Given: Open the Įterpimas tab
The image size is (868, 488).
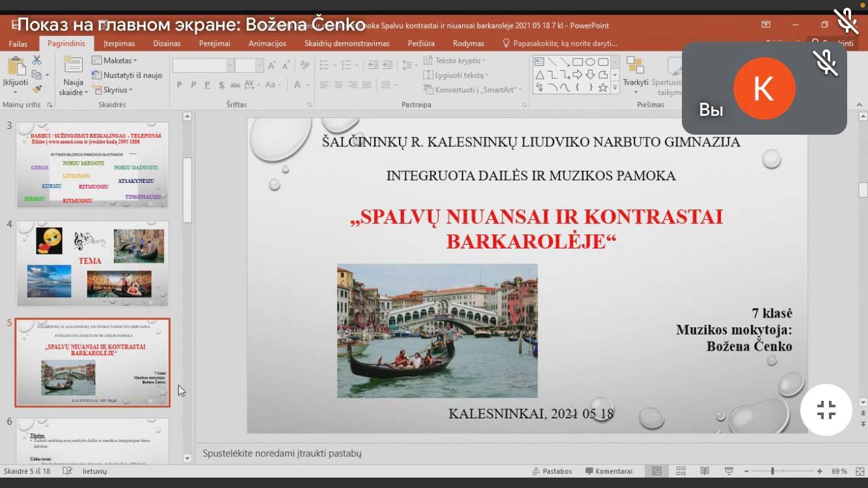Looking at the screenshot, I should click(120, 44).
